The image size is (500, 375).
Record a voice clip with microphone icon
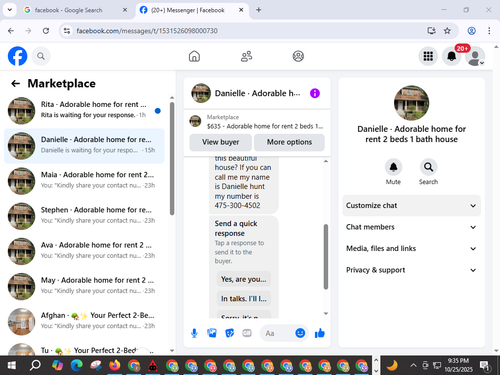coord(194,333)
